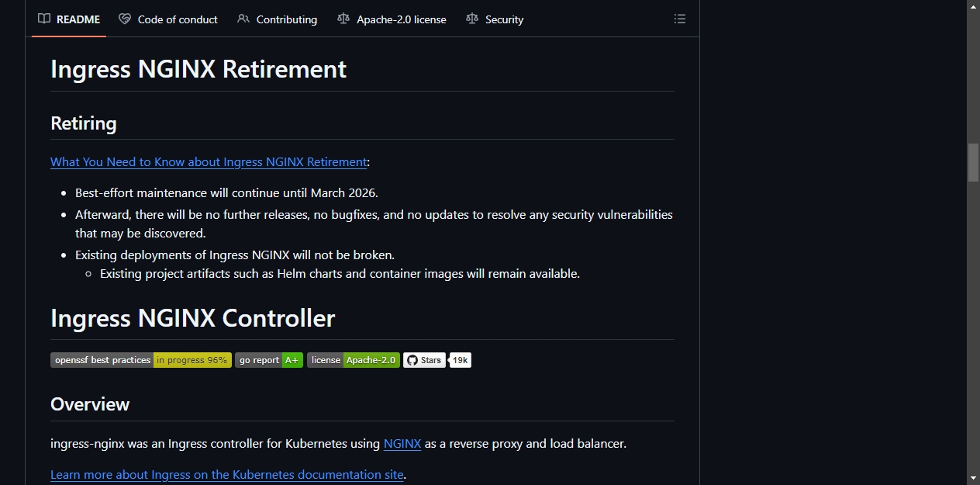Click the go report A+ badge
Viewport: 980px width, 485px height.
click(269, 360)
